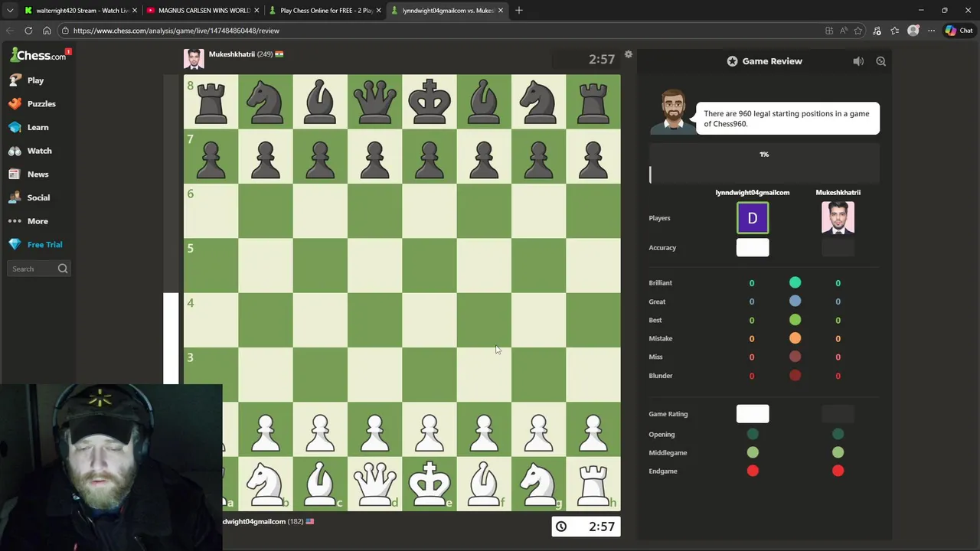
Task: Open Learn in the sidebar
Action: [29, 127]
